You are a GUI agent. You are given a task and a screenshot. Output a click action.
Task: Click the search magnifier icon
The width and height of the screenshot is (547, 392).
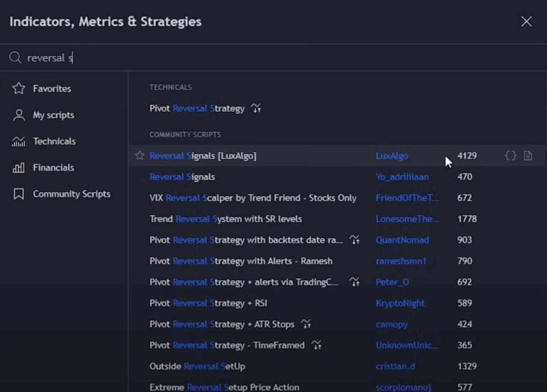[x=15, y=58]
